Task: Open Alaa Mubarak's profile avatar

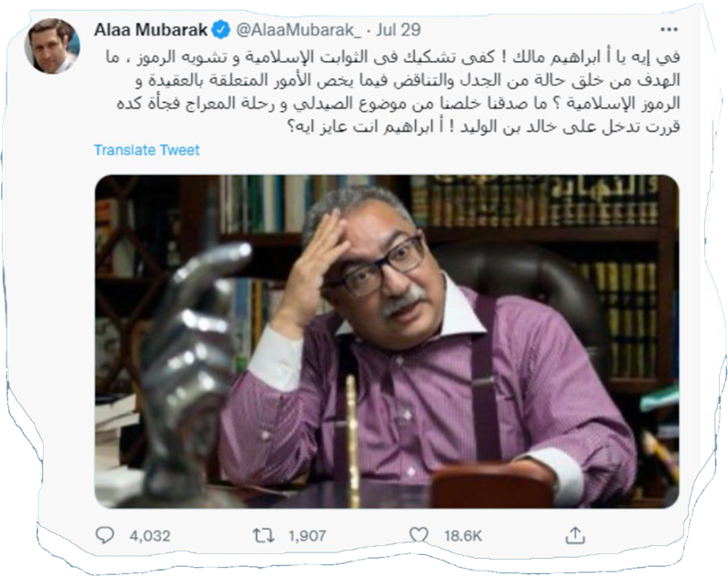Action: tap(52, 45)
